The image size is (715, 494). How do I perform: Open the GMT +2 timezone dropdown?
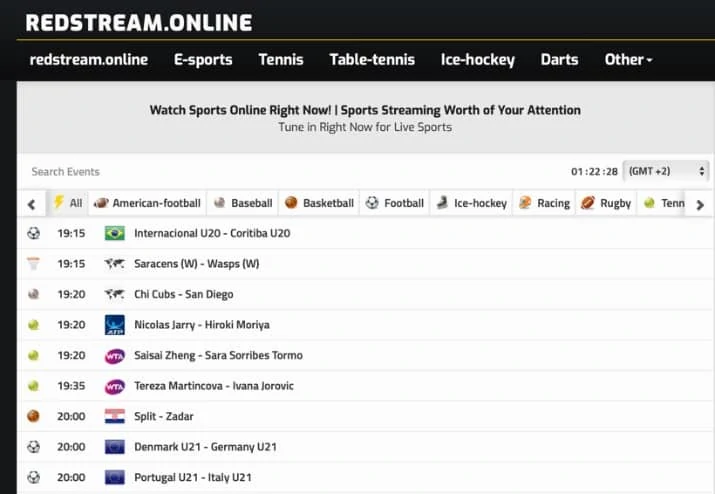(x=665, y=171)
